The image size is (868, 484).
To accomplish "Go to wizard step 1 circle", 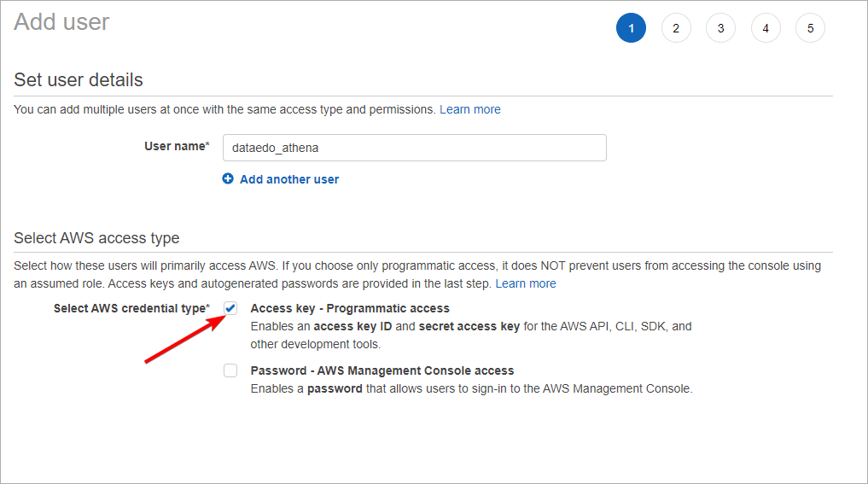I will pyautogui.click(x=631, y=28).
